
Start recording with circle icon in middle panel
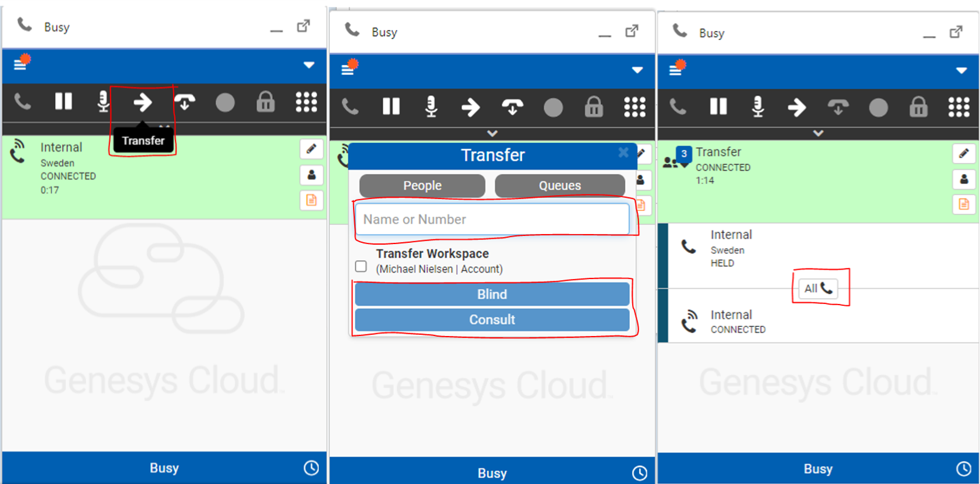point(553,107)
